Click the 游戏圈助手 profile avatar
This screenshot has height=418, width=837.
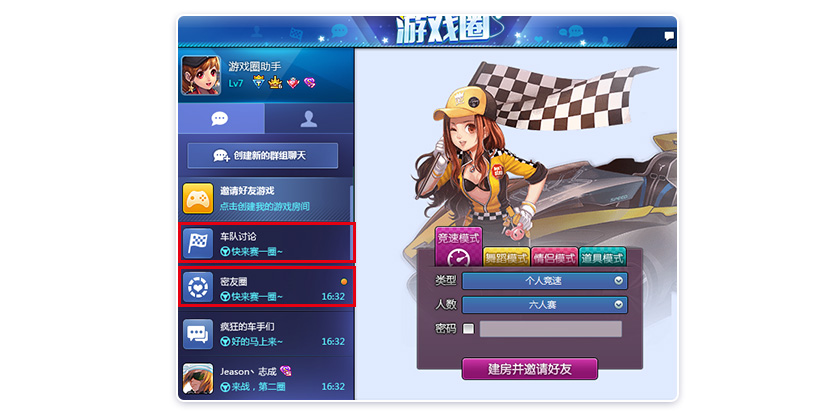click(x=201, y=75)
